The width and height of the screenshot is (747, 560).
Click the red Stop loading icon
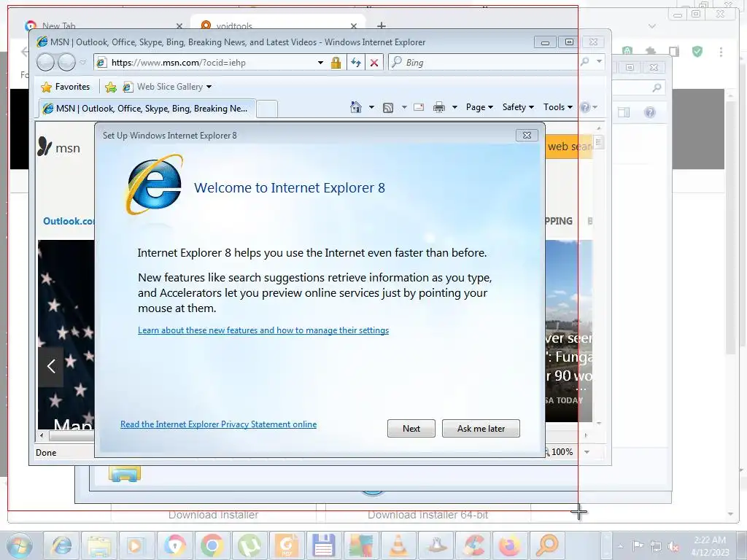pyautogui.click(x=374, y=63)
